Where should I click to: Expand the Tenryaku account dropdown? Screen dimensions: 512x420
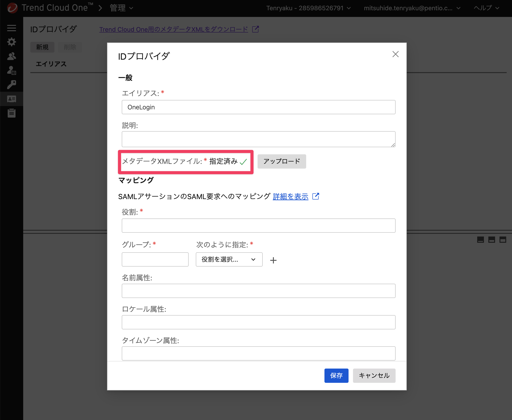click(308, 8)
